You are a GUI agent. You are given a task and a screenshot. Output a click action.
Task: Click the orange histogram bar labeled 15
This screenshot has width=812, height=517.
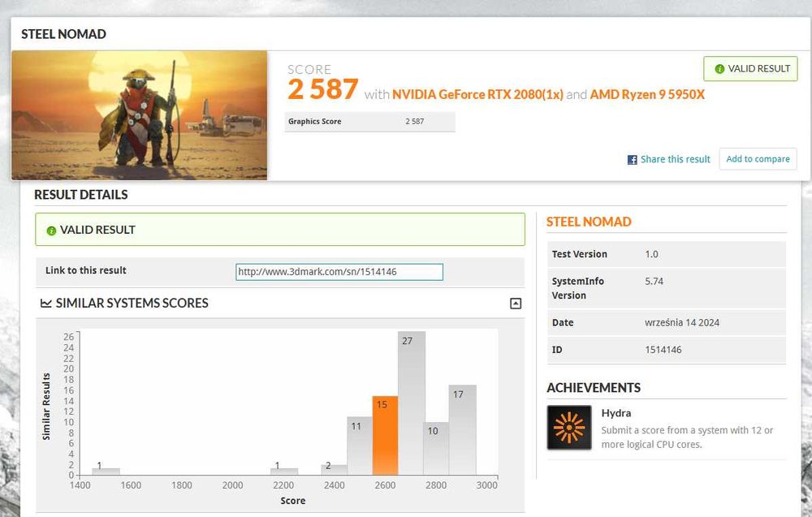(385, 436)
